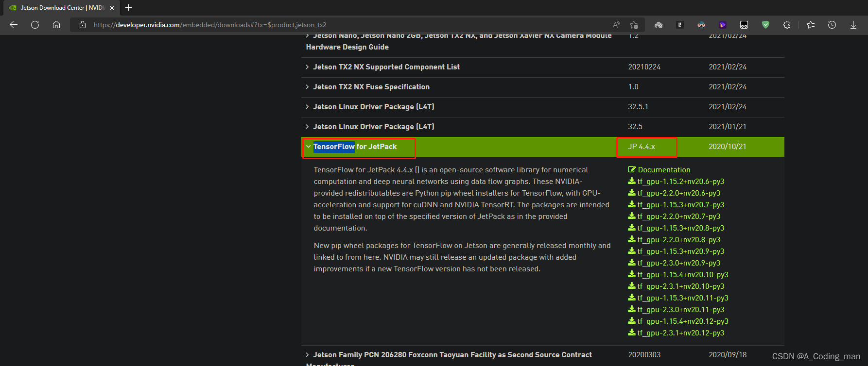Open the Documentation link
This screenshot has width=868, height=366.
[x=659, y=170]
